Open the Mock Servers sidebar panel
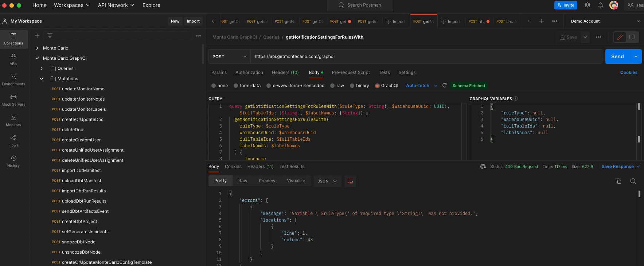This screenshot has height=266, width=644. (x=13, y=100)
